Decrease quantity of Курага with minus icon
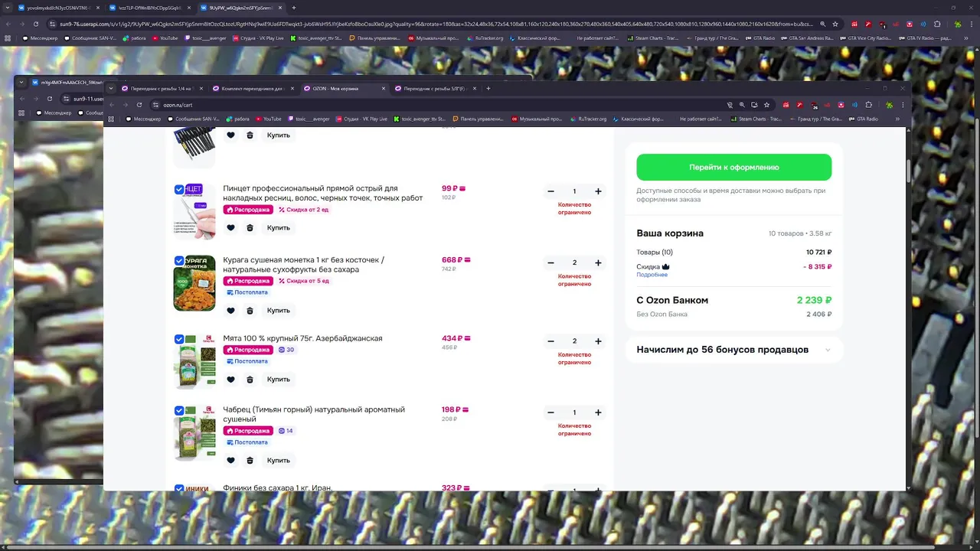The image size is (980, 551). (x=550, y=262)
